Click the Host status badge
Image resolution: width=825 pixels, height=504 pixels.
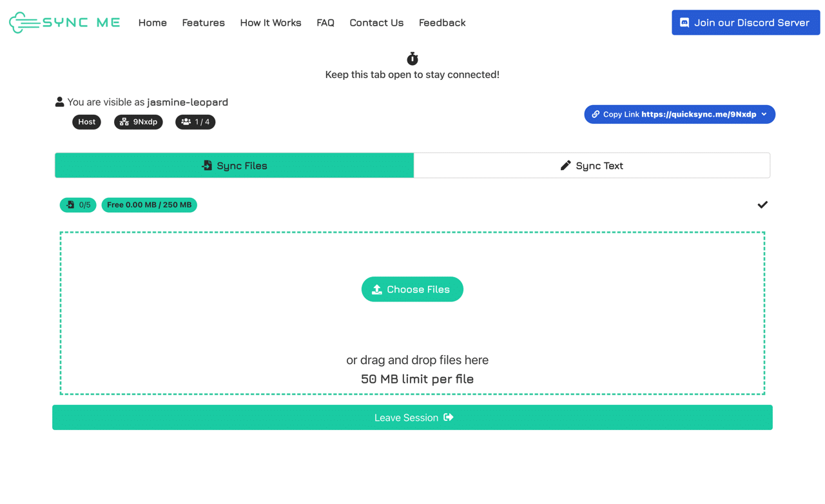tap(86, 122)
